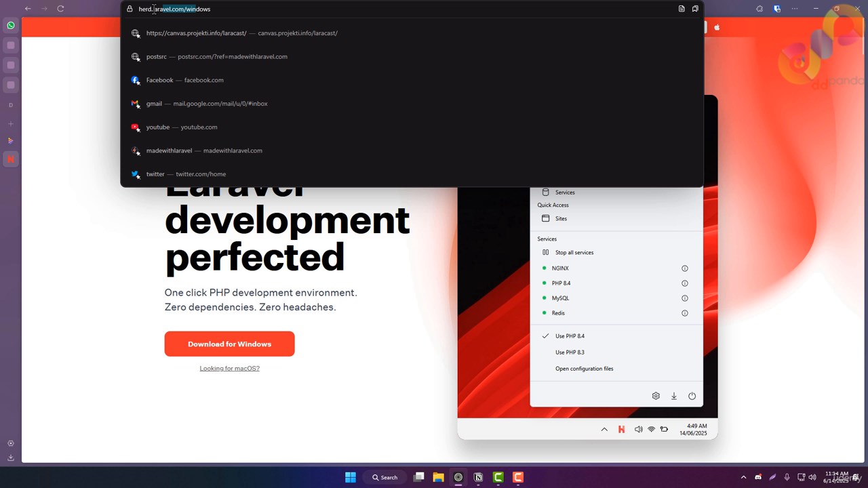This screenshot has width=868, height=488.
Task: Click Herd panel settings gear icon
Action: [x=656, y=396]
